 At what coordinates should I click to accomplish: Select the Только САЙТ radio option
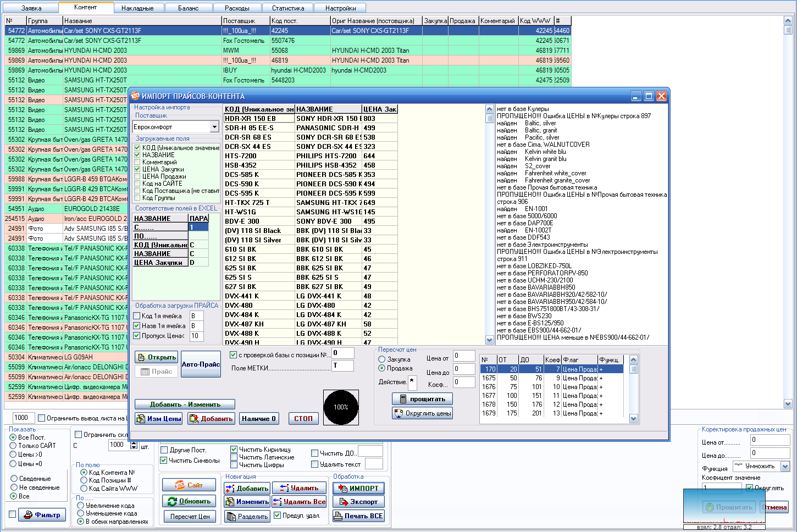(x=13, y=446)
